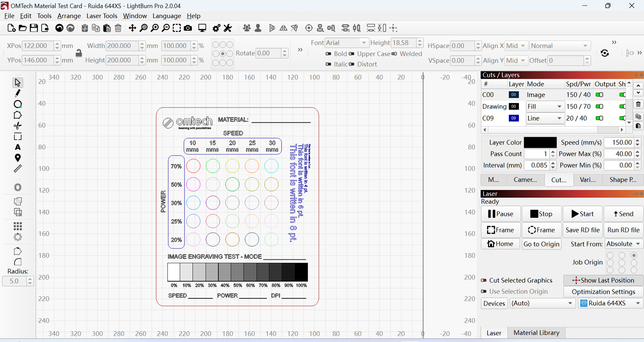Click the black Layer Color swatch
644x342 pixels.
[540, 143]
